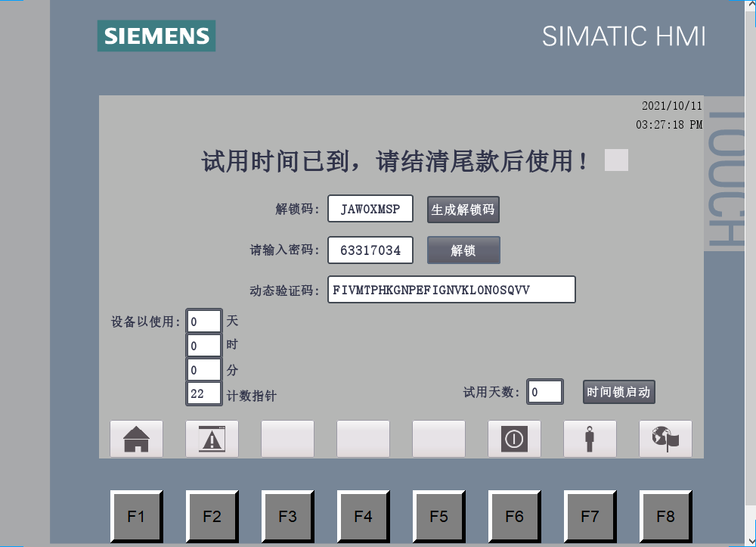Viewport: 756px width, 547px height.
Task: Click the date text 2021/10/11
Action: click(671, 106)
